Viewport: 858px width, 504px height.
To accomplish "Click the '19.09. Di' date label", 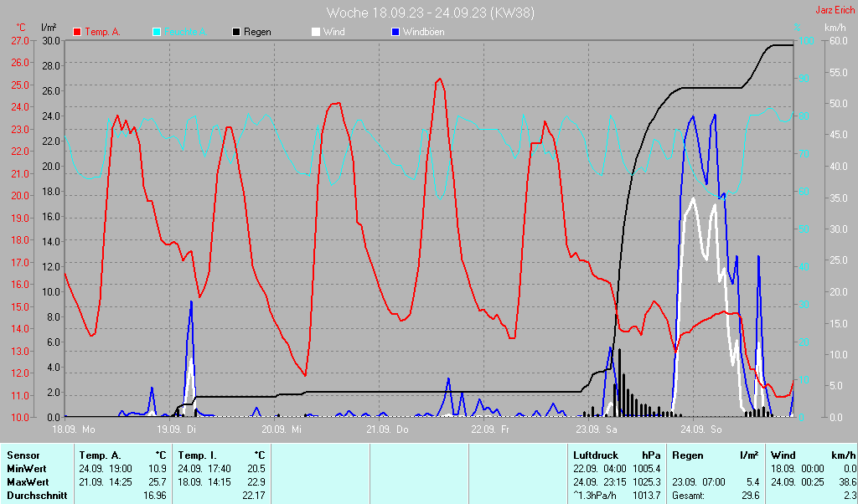I will pyautogui.click(x=176, y=429).
